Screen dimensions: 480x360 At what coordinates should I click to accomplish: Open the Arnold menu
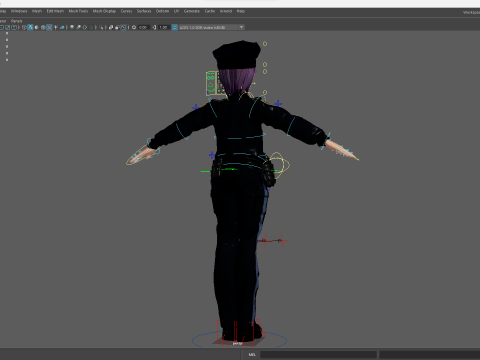pyautogui.click(x=226, y=11)
